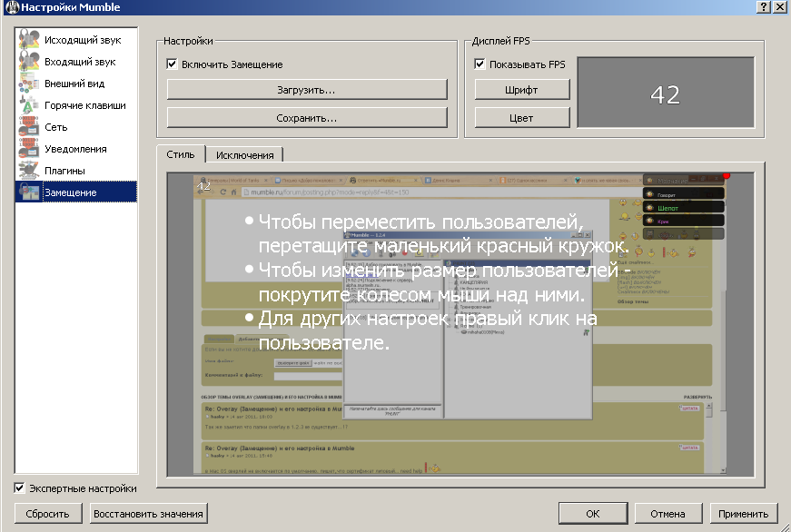The width and height of the screenshot is (791, 532).
Task: Open the Шрифт font chooser
Action: coord(521,90)
